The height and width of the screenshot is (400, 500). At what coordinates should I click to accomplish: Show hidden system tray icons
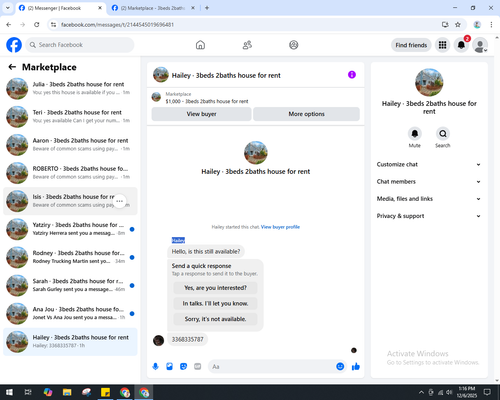point(421,392)
